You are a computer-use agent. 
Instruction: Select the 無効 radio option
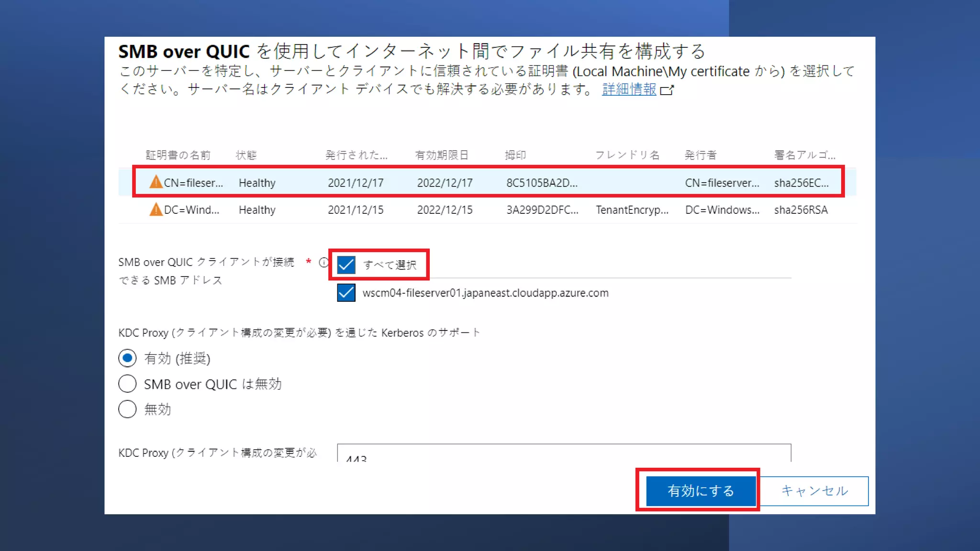point(127,409)
